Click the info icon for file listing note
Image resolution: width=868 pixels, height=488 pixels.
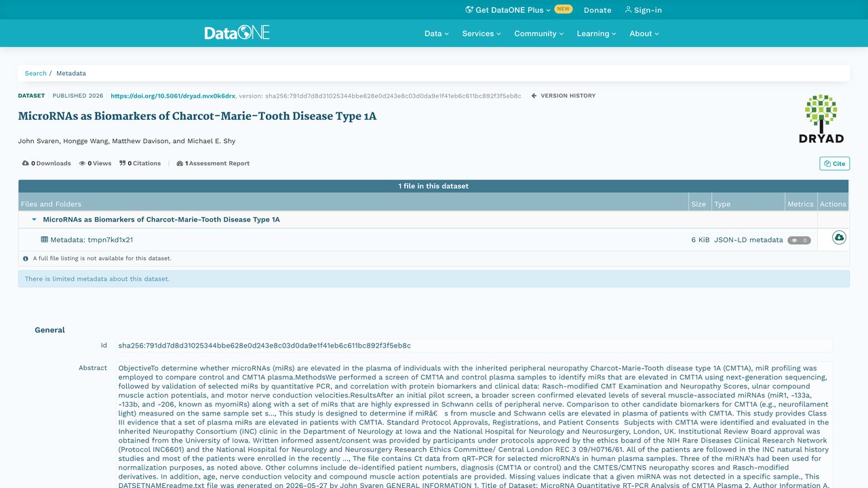coord(26,258)
